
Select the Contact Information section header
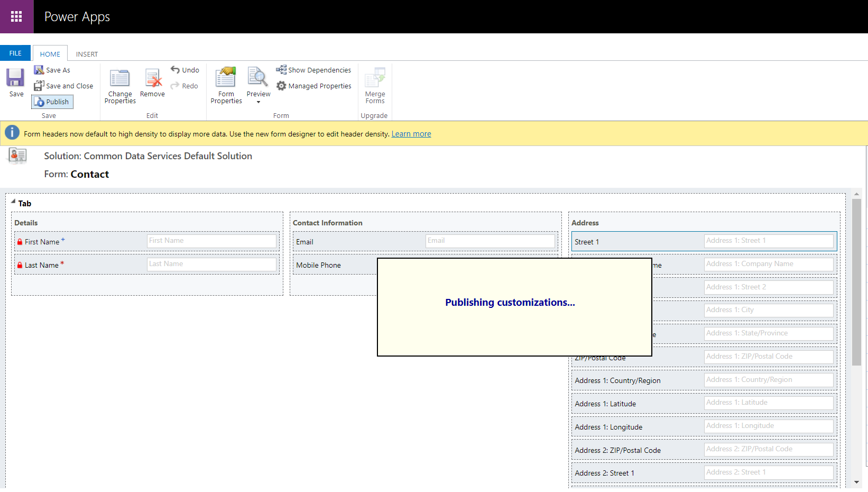point(328,223)
